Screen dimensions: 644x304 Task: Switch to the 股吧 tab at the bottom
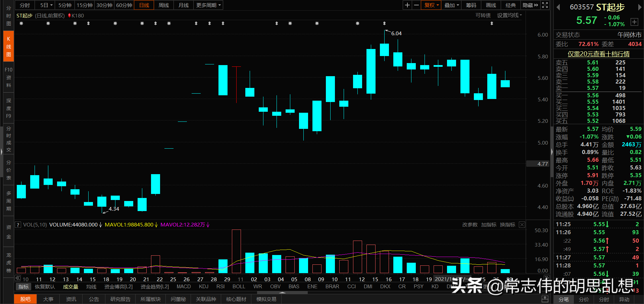(x=25, y=299)
